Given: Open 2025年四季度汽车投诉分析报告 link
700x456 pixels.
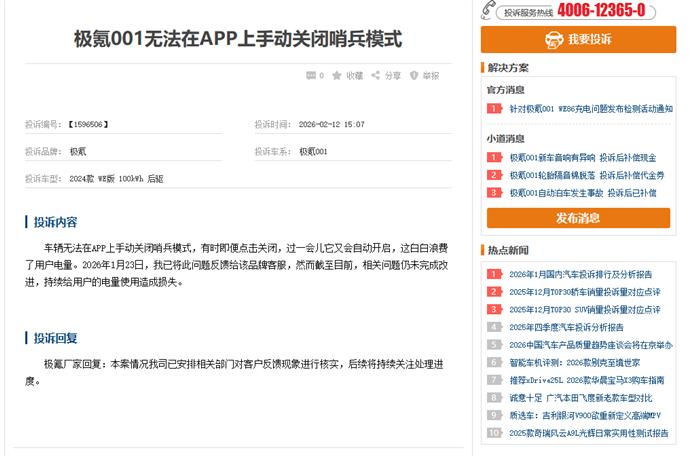Looking at the screenshot, I should tap(566, 327).
